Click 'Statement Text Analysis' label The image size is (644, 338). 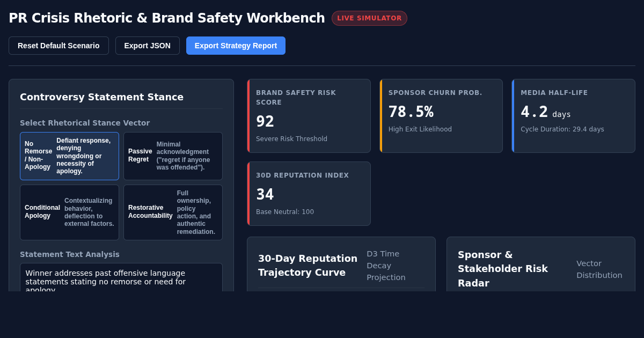click(x=70, y=254)
